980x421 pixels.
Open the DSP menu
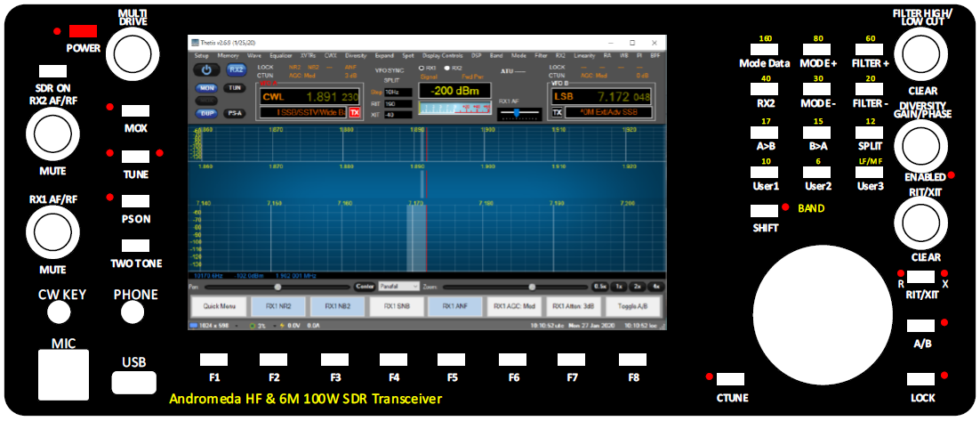pyautogui.click(x=477, y=55)
